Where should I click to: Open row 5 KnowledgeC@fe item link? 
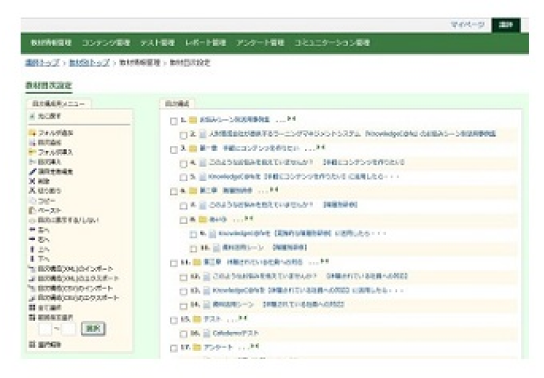(304, 177)
